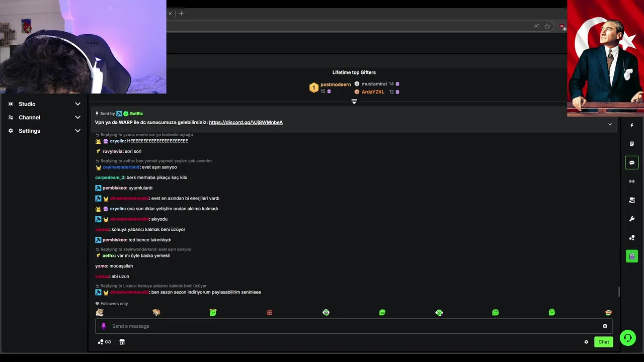Click username ruvylevia in chat

pyautogui.click(x=113, y=151)
